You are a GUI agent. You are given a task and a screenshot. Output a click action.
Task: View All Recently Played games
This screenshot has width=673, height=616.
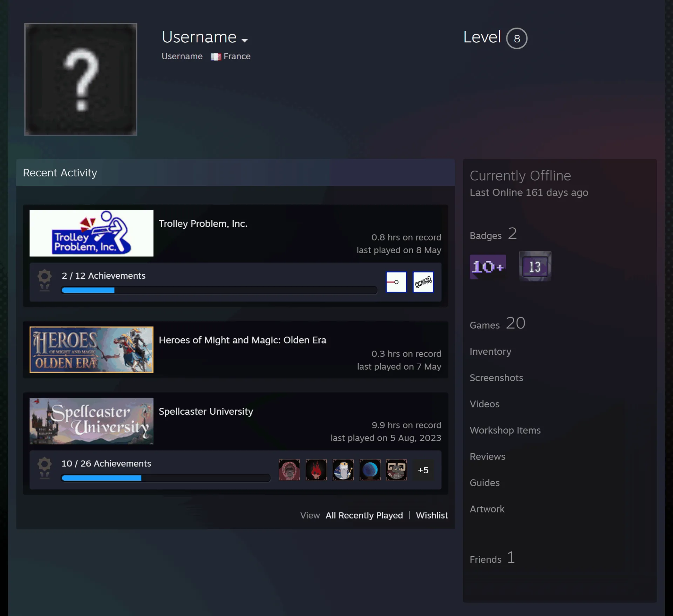(364, 515)
